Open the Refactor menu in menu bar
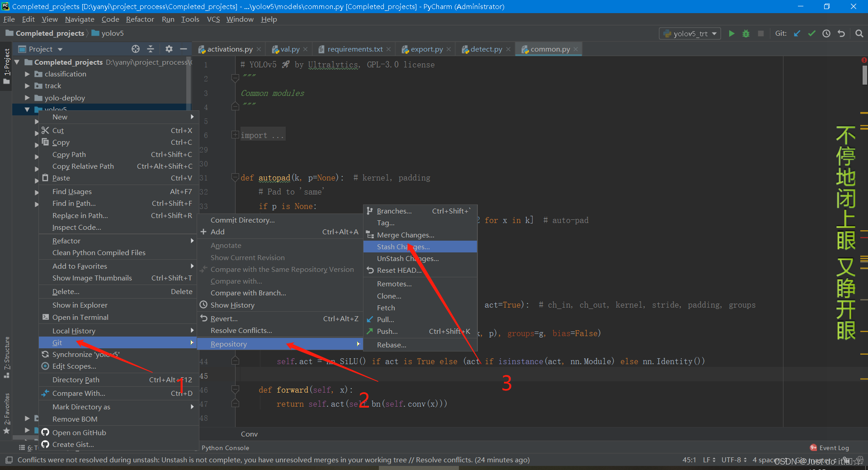Screen dimensions: 868x470 pos(140,19)
